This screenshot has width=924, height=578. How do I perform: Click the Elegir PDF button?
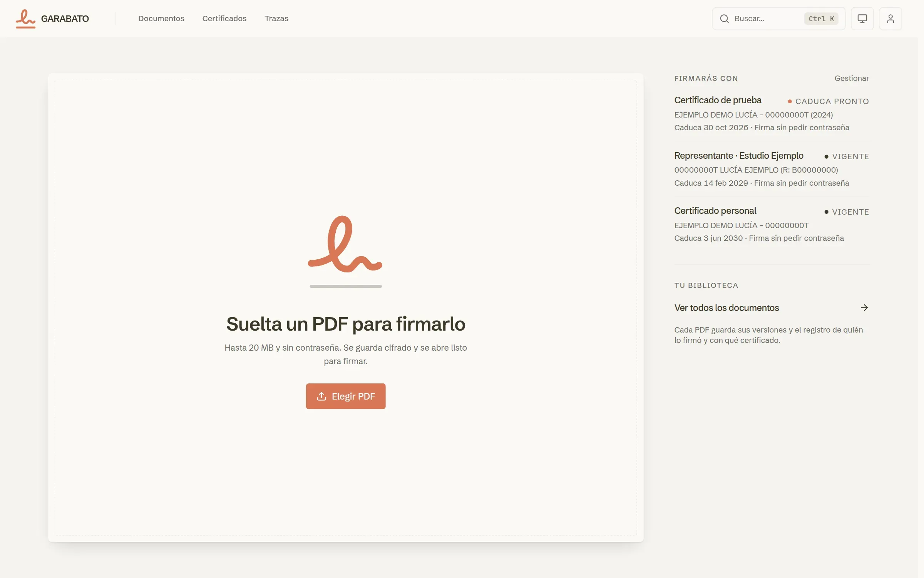click(x=346, y=396)
